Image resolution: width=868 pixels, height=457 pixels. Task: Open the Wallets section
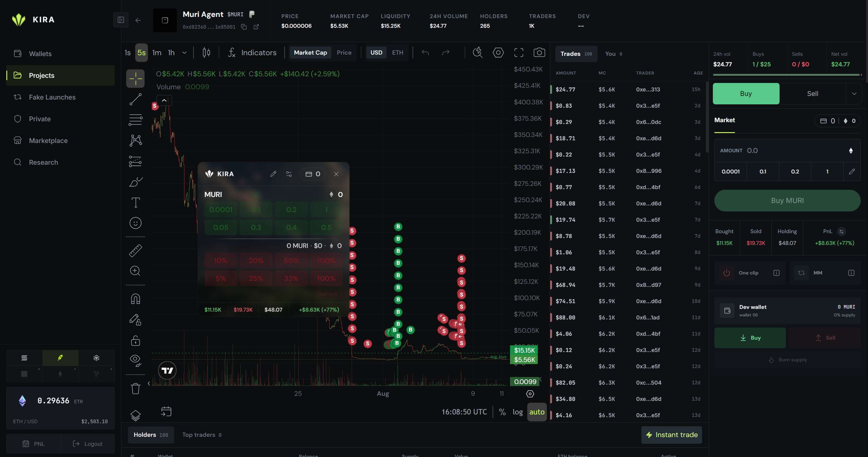point(61,54)
